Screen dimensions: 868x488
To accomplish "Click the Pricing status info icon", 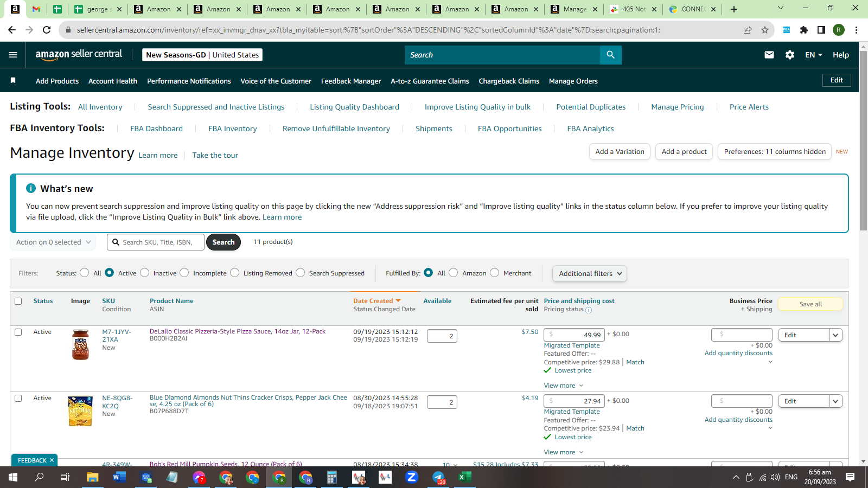I will 589,310.
